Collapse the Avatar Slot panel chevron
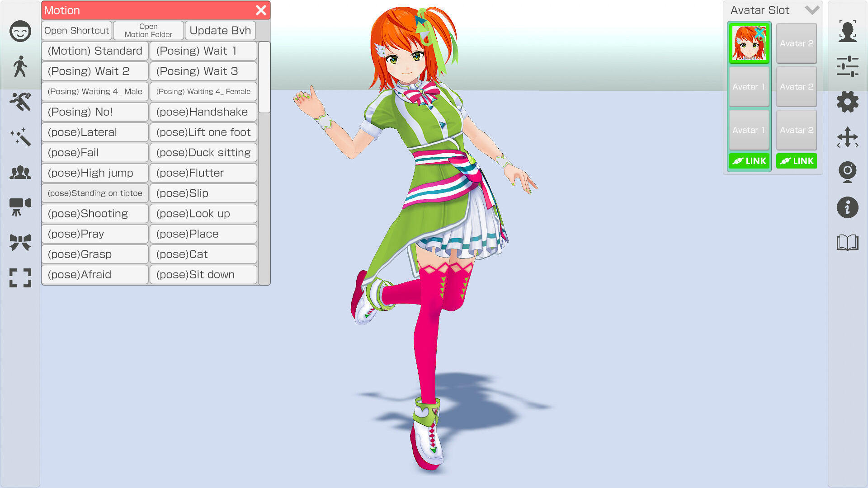Image resolution: width=868 pixels, height=488 pixels. pos(812,10)
